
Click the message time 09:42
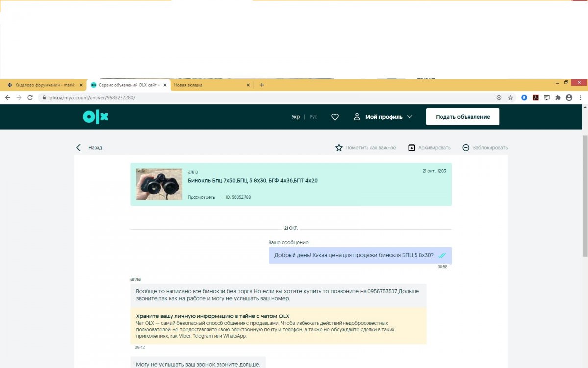coord(140,347)
